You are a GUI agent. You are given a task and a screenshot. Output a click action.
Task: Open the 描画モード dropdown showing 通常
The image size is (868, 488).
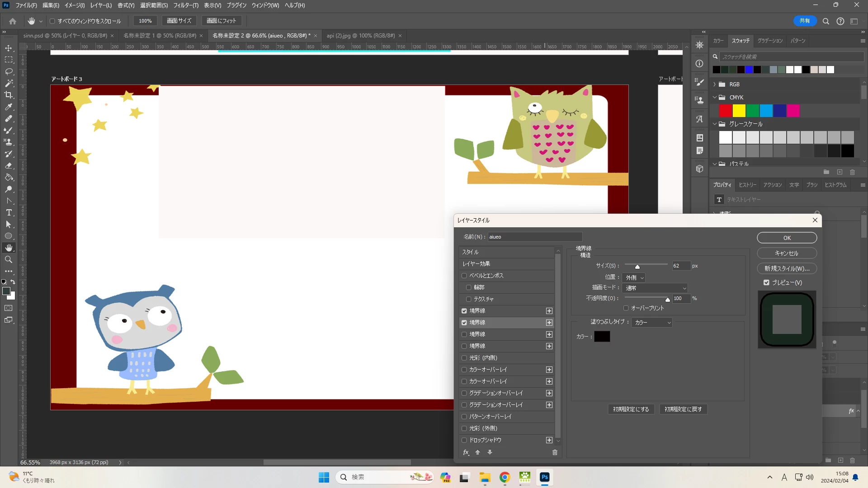(655, 288)
